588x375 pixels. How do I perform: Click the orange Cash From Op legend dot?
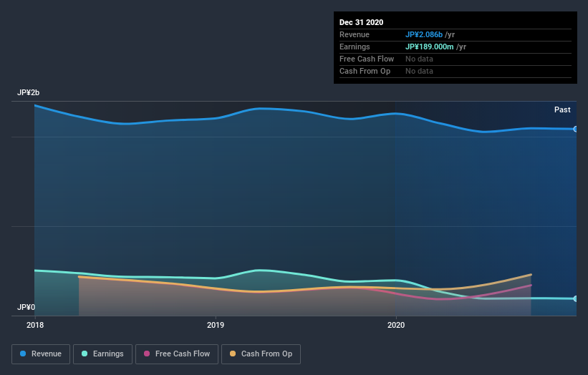(233, 354)
